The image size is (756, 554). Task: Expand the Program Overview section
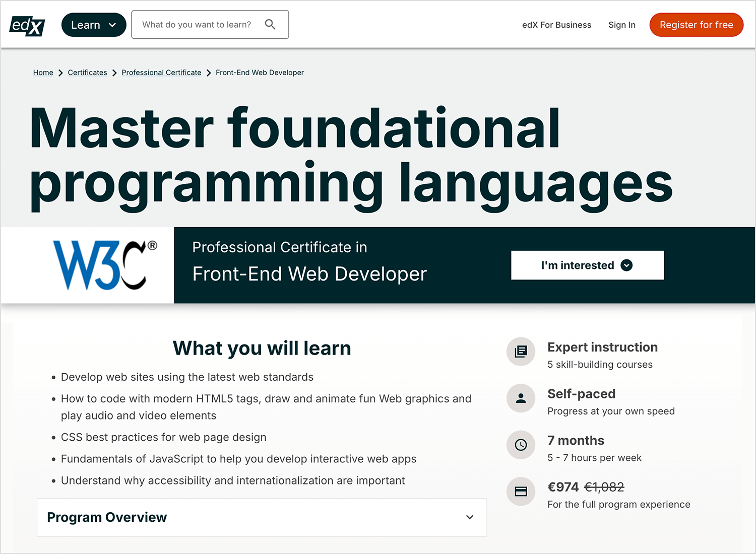tap(262, 517)
